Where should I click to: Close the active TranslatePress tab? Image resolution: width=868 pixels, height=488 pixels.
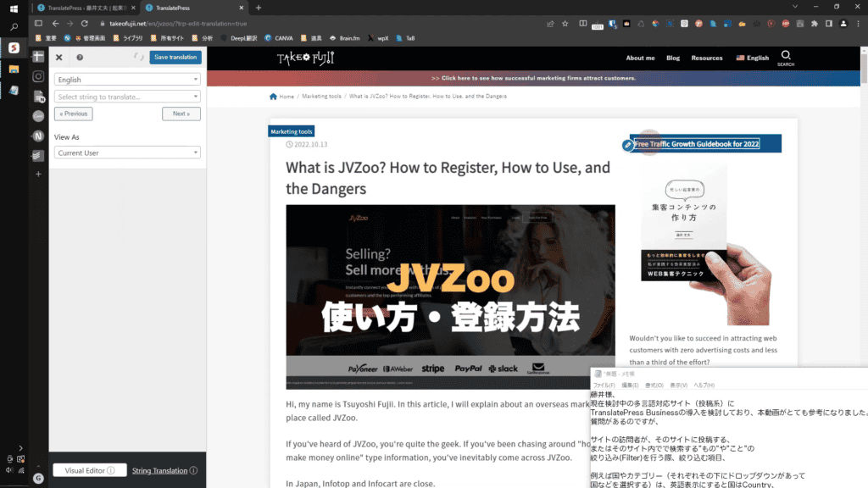tap(242, 8)
